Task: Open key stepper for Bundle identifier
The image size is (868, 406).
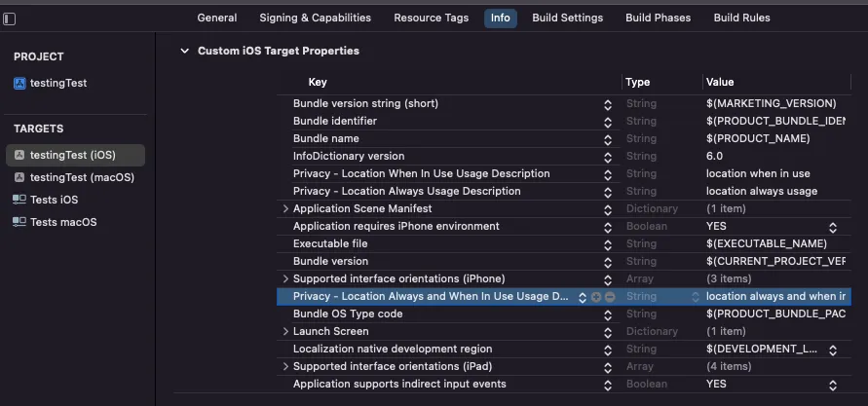Action: pyautogui.click(x=608, y=123)
